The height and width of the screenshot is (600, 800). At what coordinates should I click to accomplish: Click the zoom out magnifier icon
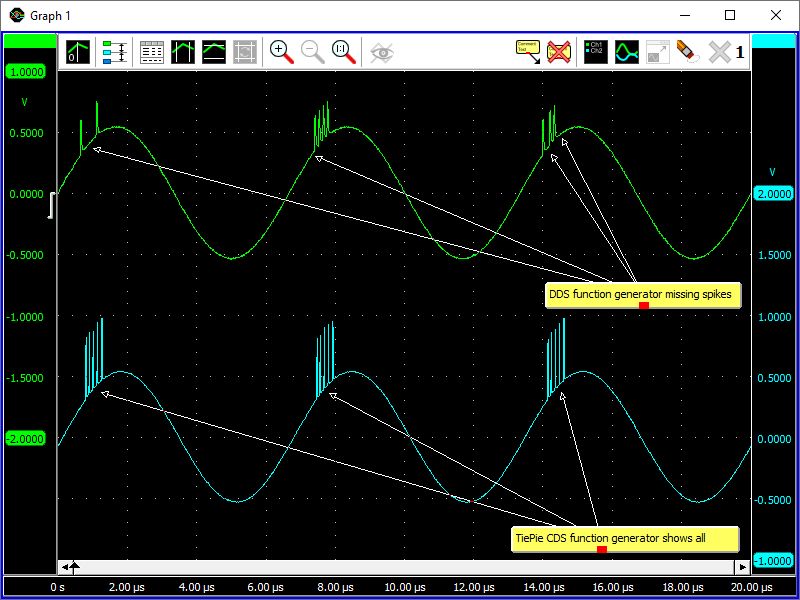coord(313,52)
